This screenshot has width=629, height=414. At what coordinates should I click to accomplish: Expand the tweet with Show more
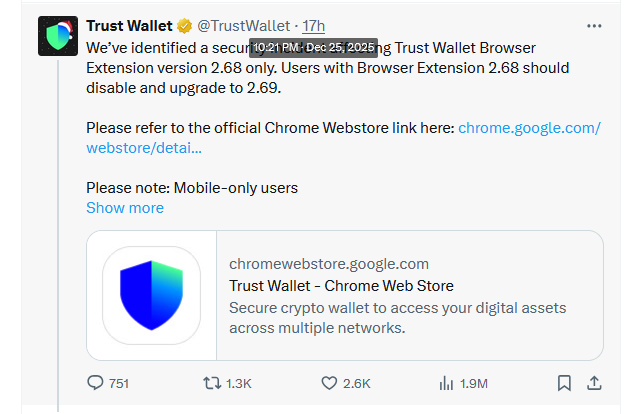(x=124, y=208)
